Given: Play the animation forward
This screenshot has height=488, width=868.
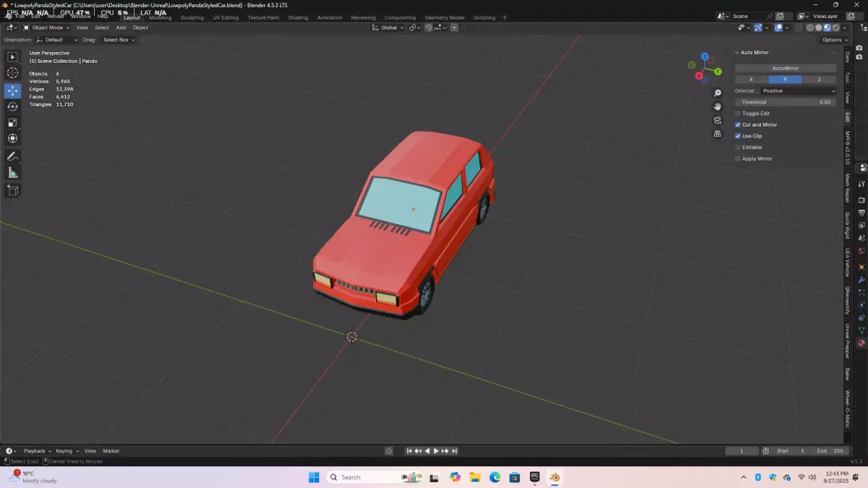Looking at the screenshot, I should [436, 451].
